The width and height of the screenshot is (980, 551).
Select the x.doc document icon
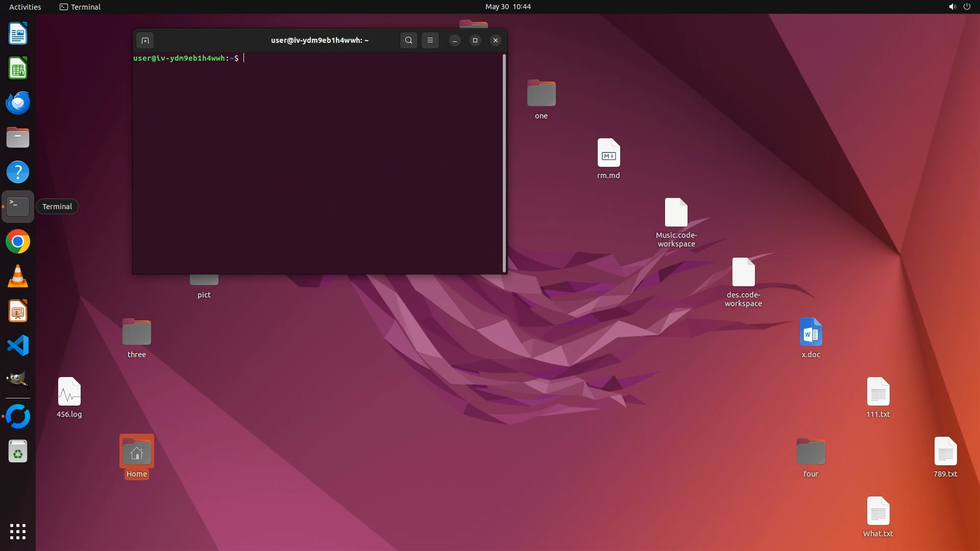811,332
